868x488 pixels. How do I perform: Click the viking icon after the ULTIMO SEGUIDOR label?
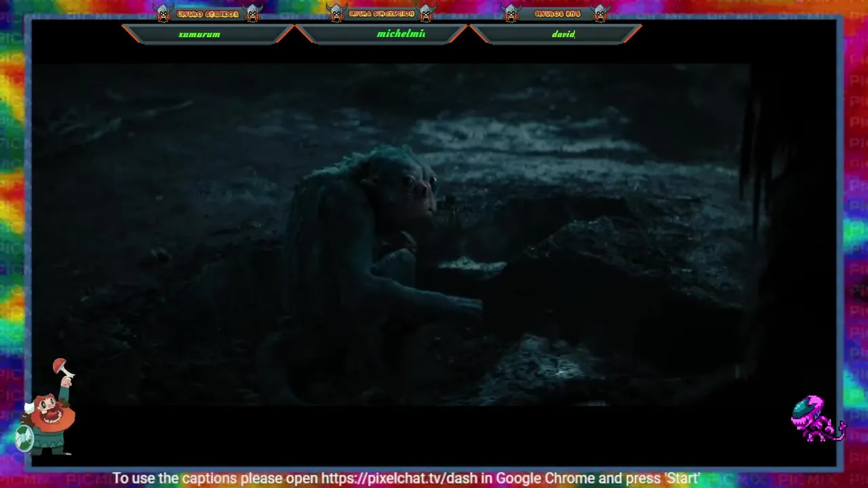click(252, 13)
